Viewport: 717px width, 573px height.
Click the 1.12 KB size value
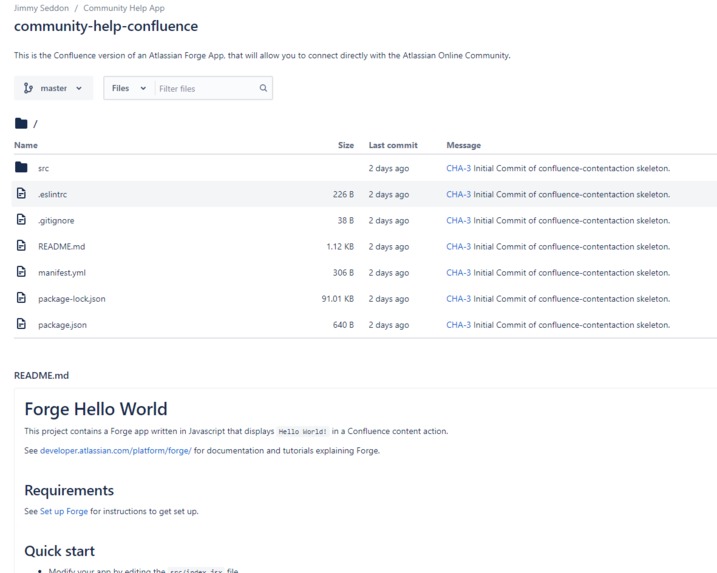(x=340, y=246)
